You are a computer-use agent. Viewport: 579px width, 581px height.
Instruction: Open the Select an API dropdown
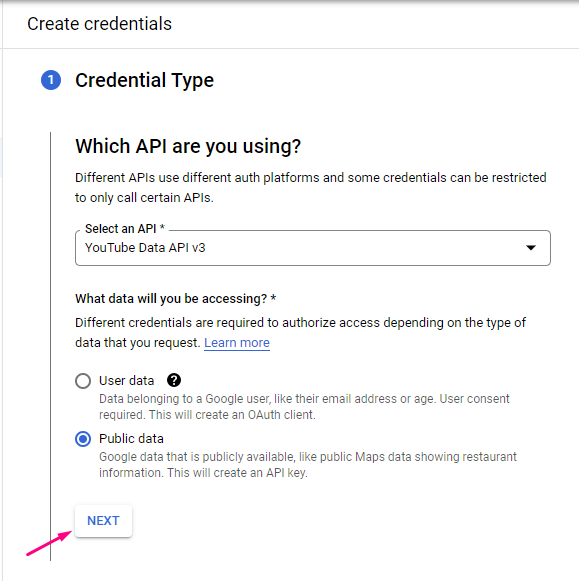pos(313,248)
